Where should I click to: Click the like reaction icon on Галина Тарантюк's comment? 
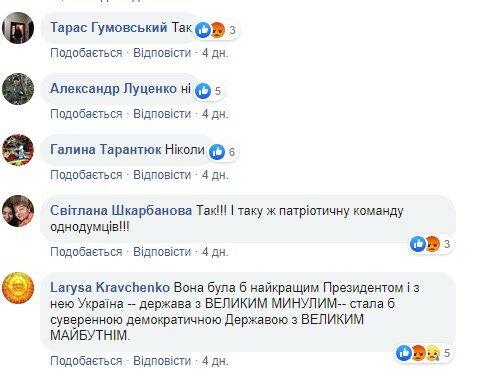point(217,152)
